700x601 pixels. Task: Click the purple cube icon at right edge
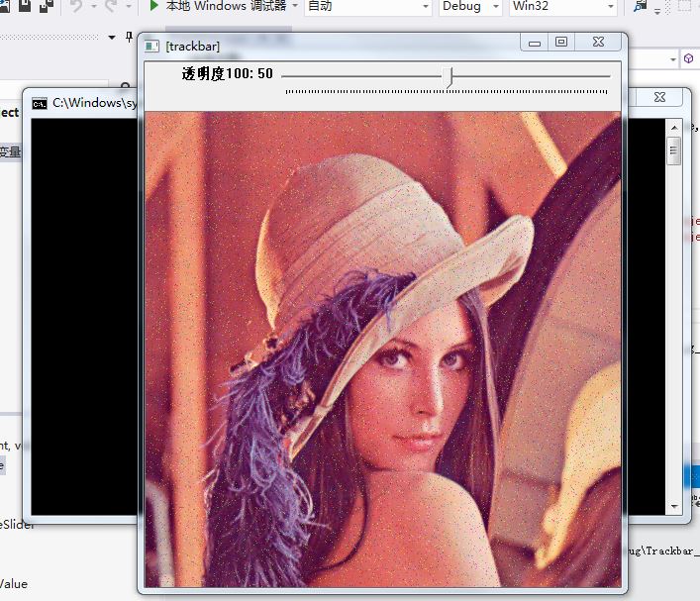[x=688, y=58]
